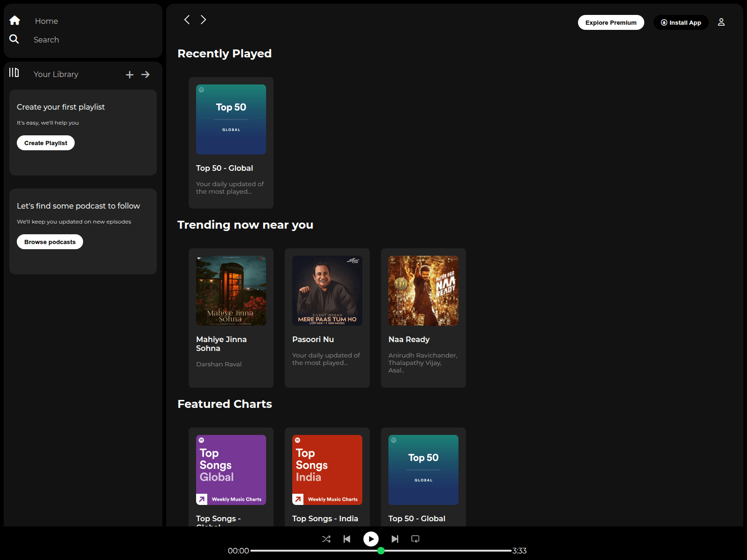Click 'Featured Charts' heading

point(225,404)
